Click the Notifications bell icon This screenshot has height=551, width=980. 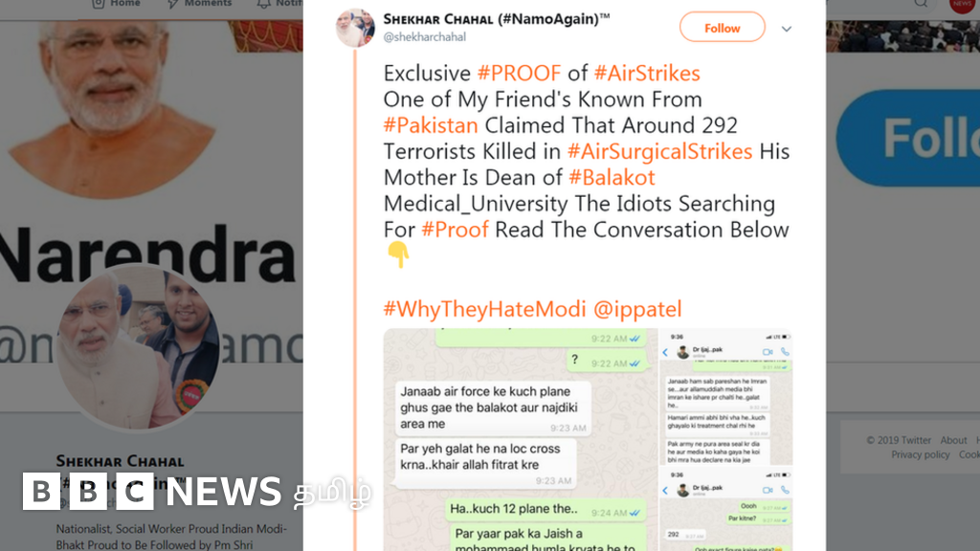click(264, 4)
